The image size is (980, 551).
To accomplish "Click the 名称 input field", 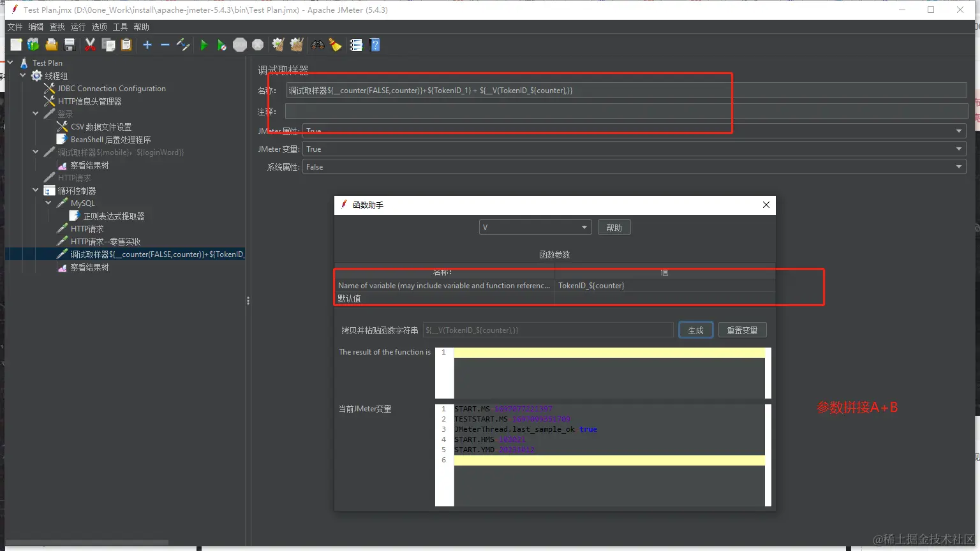I will [627, 91].
